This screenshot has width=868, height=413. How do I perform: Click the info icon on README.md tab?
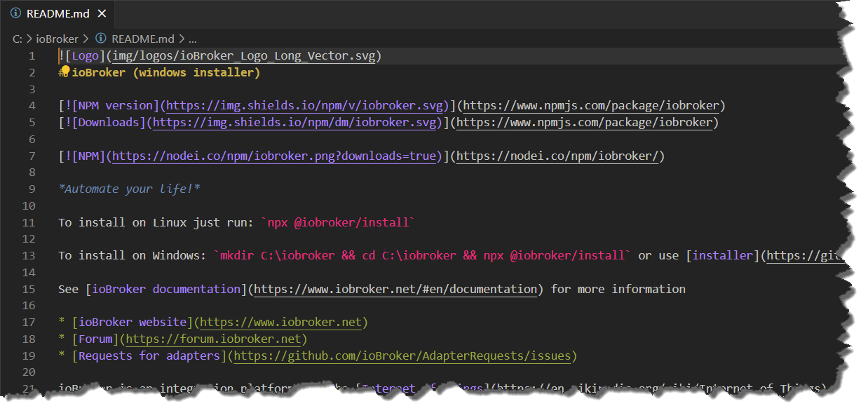click(17, 14)
